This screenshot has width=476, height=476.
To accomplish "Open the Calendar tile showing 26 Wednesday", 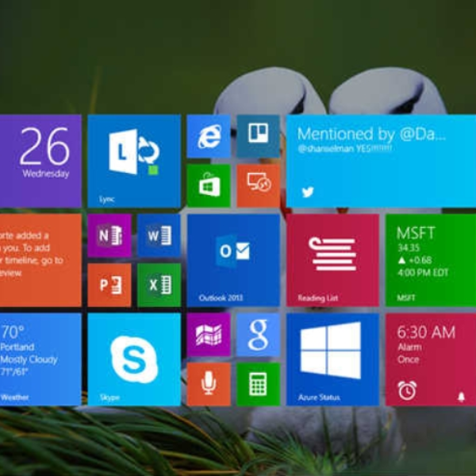I will 40,161.
